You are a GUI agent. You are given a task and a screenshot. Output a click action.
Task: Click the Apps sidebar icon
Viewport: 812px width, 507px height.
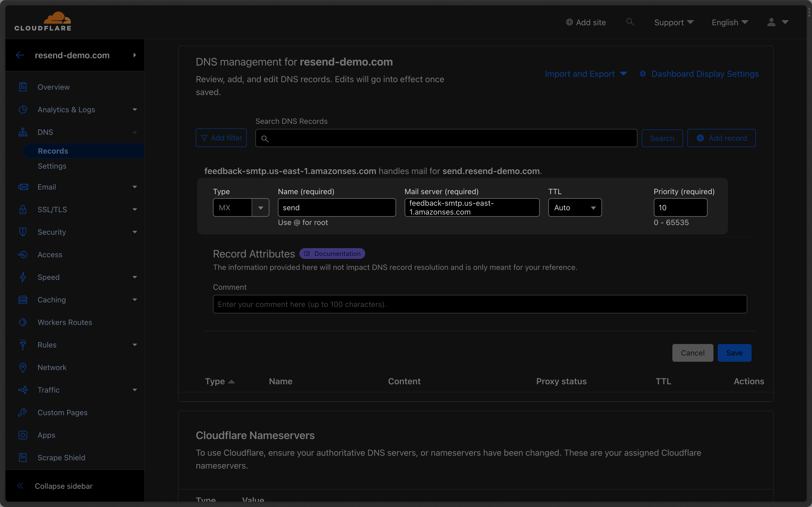pos(23,435)
